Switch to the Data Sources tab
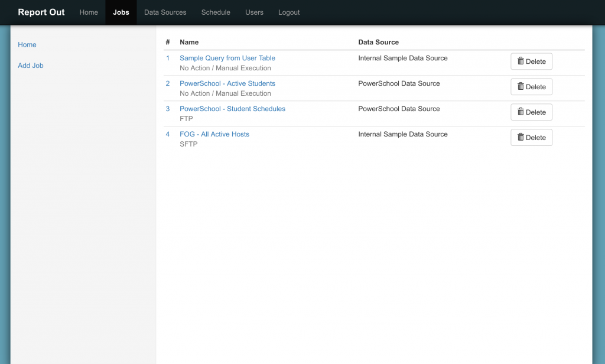 click(165, 12)
